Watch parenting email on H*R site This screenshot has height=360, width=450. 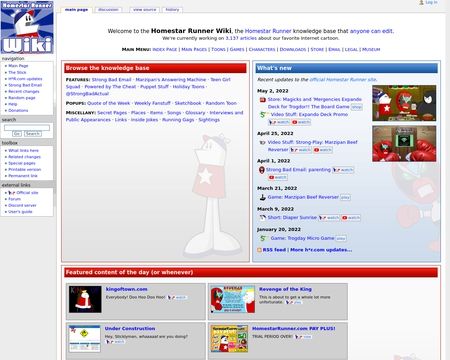pos(343,170)
